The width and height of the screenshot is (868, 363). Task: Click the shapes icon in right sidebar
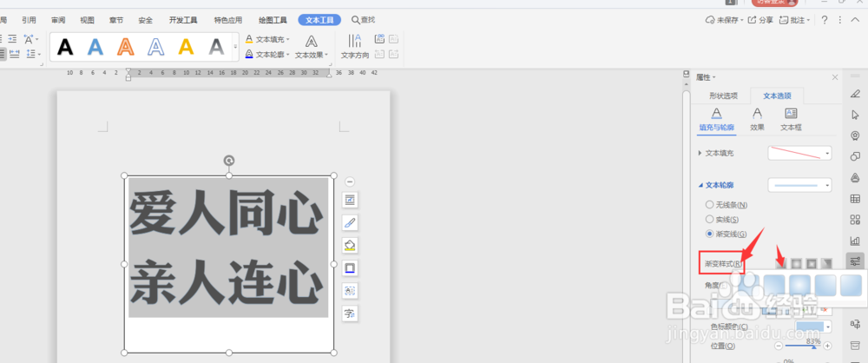(855, 157)
